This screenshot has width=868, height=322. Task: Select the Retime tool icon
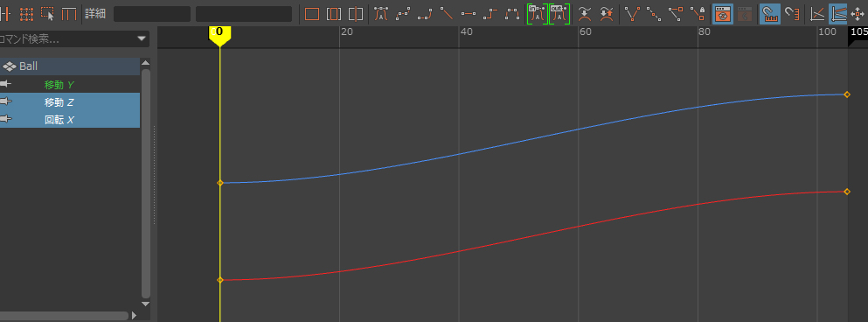pos(69,14)
